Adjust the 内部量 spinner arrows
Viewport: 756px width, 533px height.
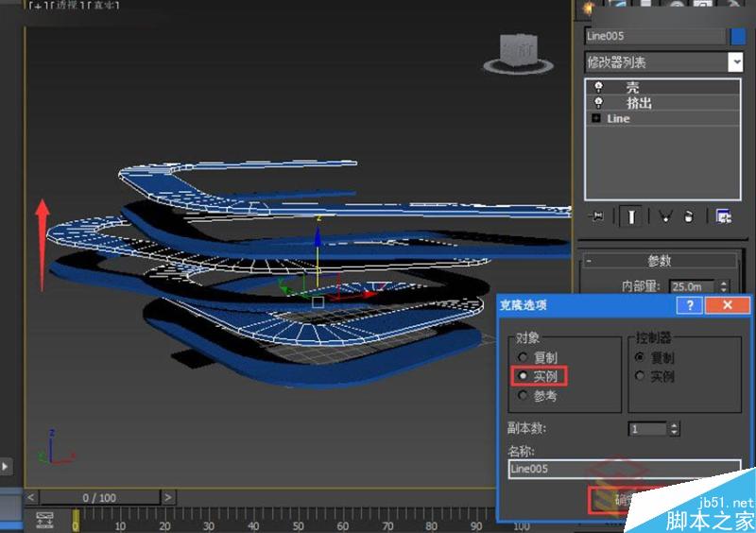[723, 286]
